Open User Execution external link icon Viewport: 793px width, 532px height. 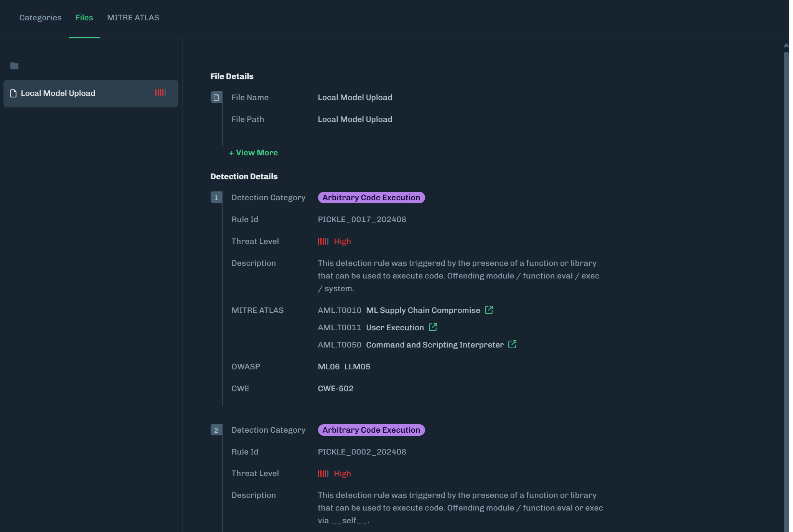coord(433,327)
